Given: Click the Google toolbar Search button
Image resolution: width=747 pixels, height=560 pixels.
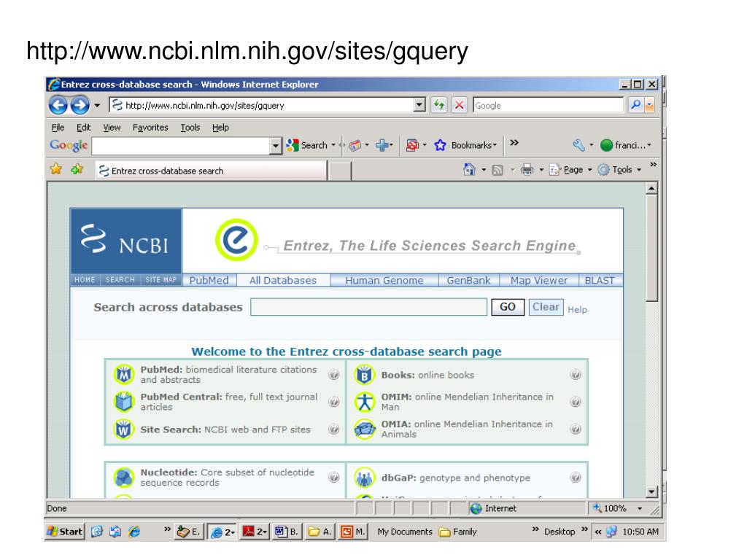Looking at the screenshot, I should click(x=307, y=145).
